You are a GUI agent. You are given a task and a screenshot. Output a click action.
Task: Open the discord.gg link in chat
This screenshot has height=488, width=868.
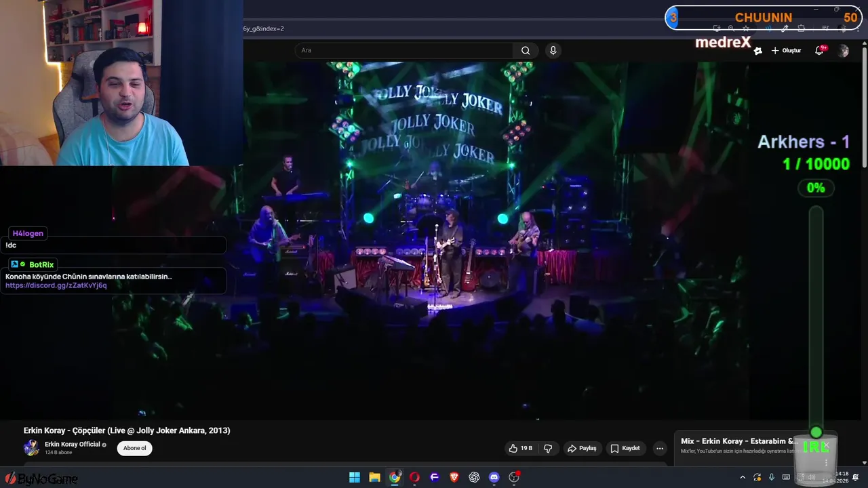tap(56, 285)
